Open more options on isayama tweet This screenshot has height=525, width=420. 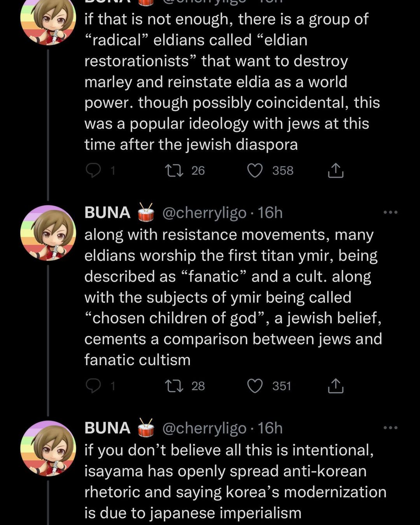point(390,428)
